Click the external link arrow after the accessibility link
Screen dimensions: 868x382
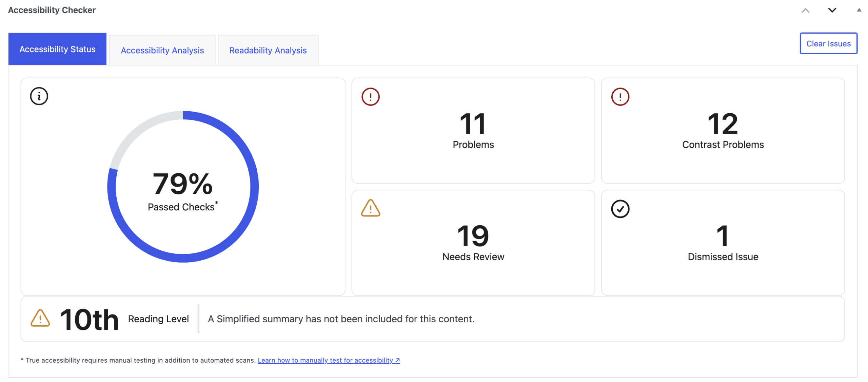pyautogui.click(x=397, y=360)
